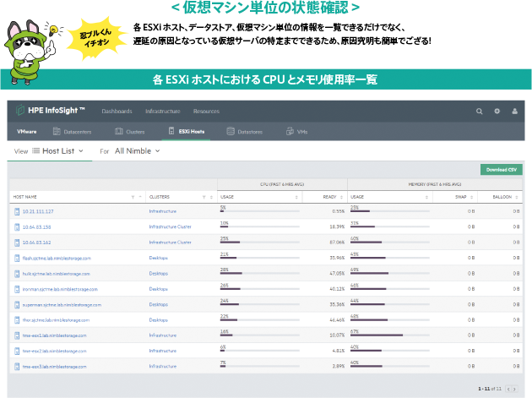The image size is (532, 398).
Task: Sort by CPU READY column arrow
Action: coord(341,197)
